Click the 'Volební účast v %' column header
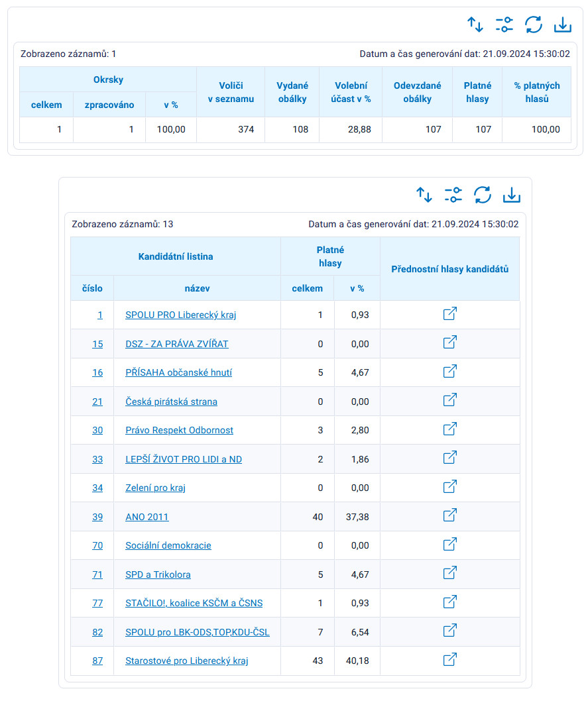This screenshot has width=588, height=701. click(x=351, y=92)
